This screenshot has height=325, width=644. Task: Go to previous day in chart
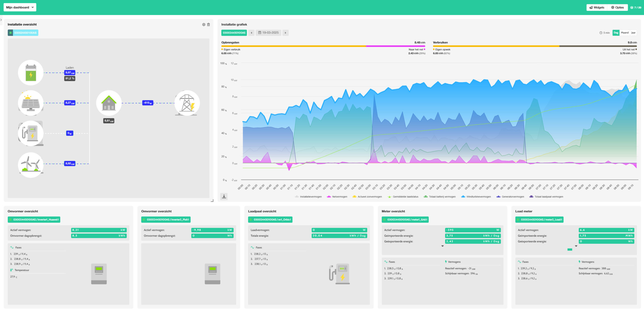click(251, 33)
